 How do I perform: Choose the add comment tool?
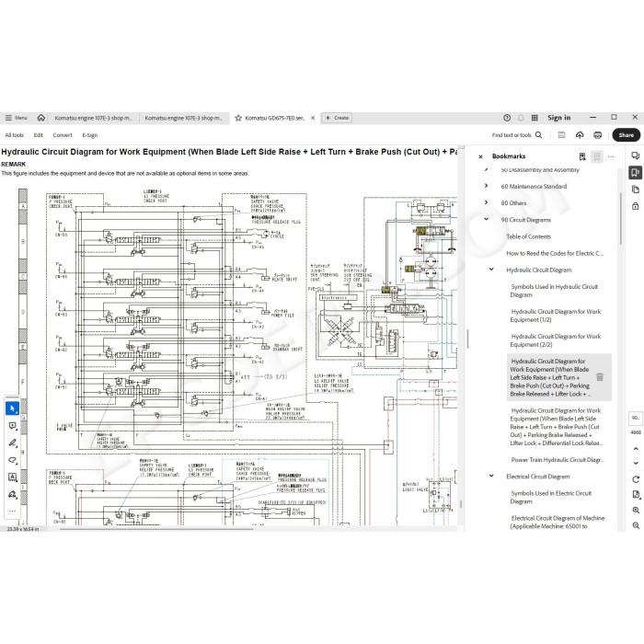coord(12,426)
